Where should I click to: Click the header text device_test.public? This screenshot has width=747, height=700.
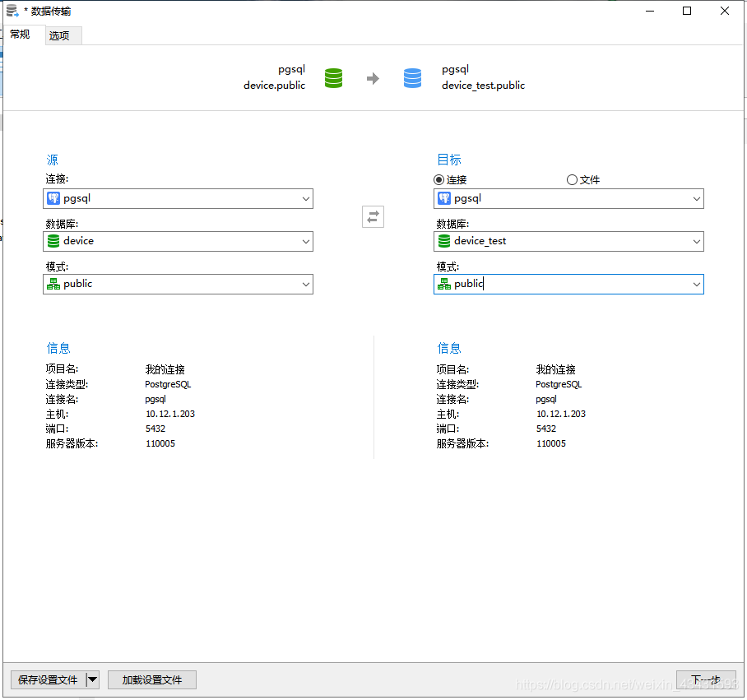point(483,86)
